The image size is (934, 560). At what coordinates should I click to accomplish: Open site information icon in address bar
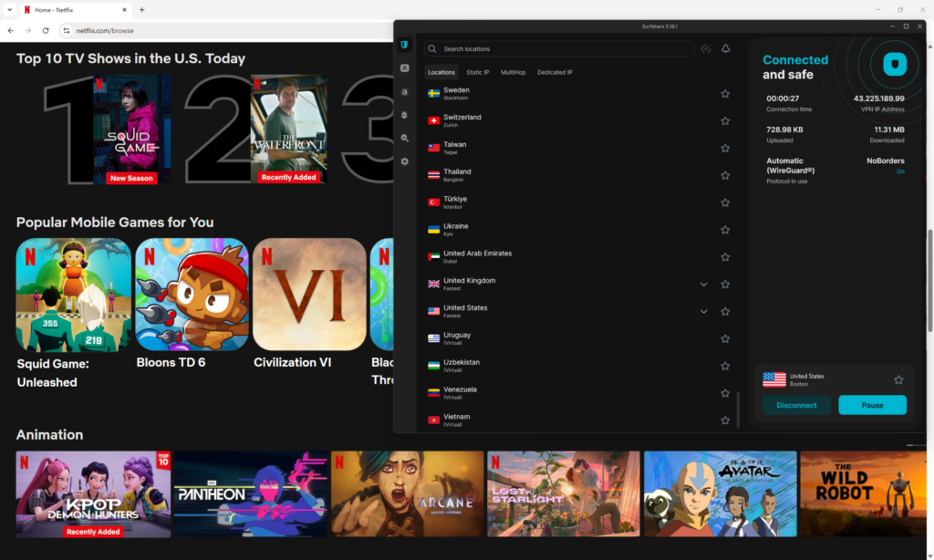[66, 30]
